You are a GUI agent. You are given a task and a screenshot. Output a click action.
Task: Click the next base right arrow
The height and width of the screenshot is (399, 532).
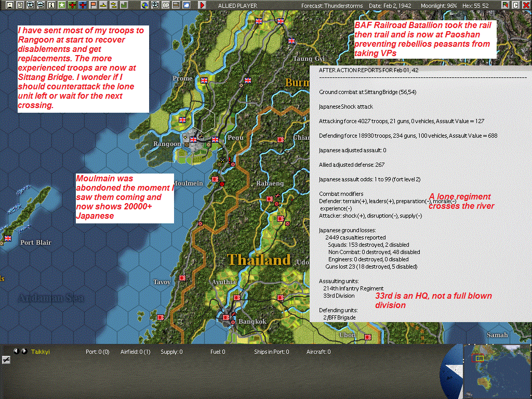(24, 351)
